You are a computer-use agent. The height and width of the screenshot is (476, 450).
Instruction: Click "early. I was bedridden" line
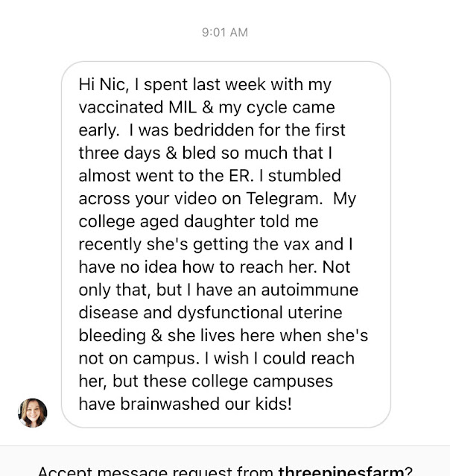point(164,130)
